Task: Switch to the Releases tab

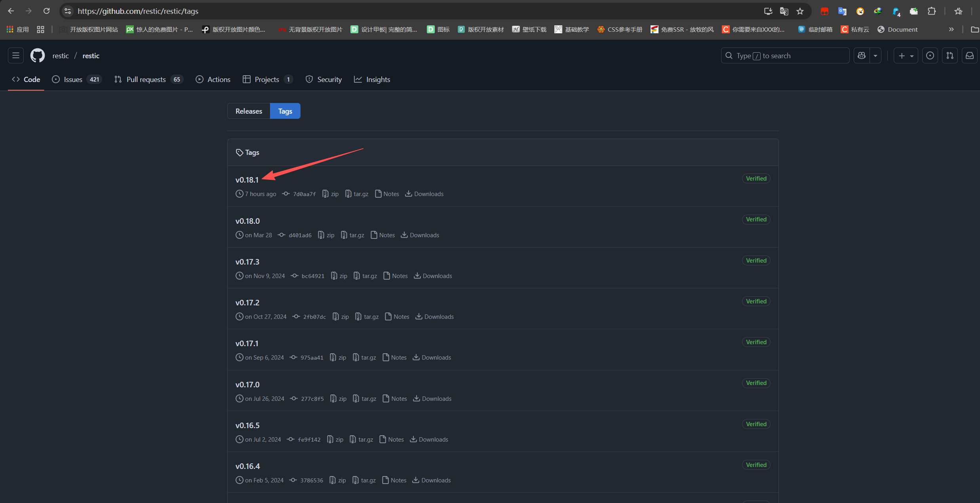Action: (249, 111)
